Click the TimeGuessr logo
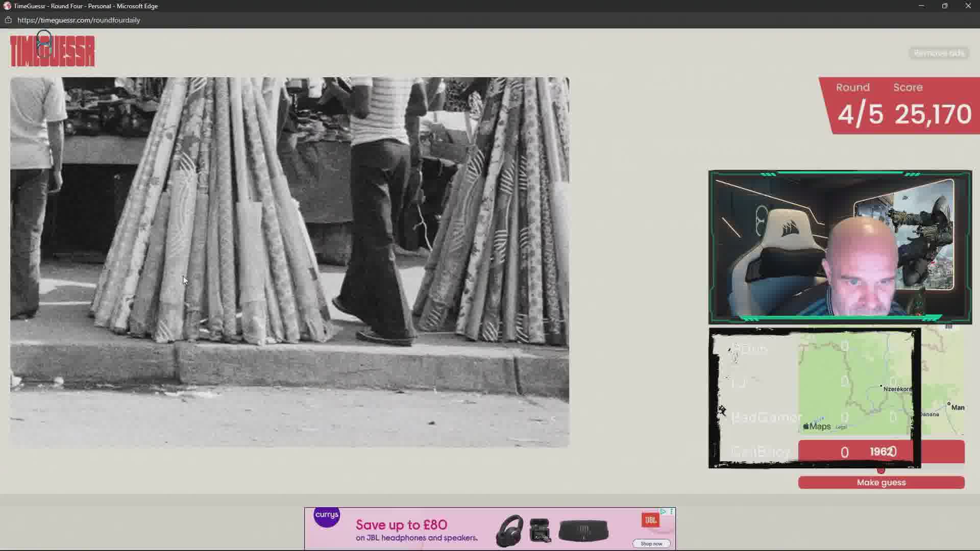980x551 pixels. coord(52,51)
